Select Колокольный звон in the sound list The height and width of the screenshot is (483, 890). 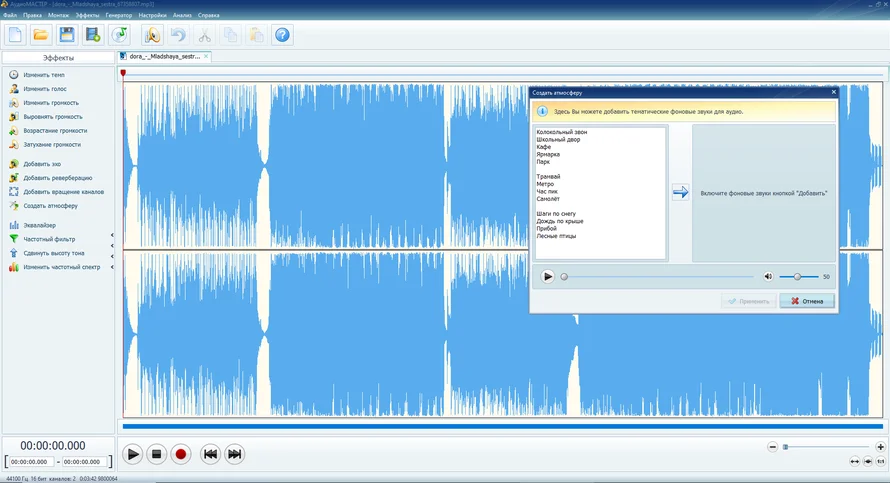[561, 132]
